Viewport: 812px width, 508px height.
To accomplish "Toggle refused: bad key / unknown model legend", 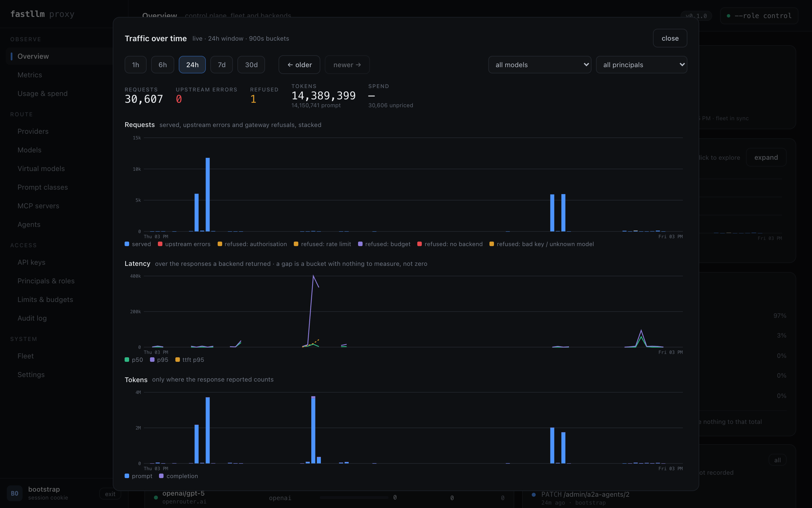I will tap(542, 244).
